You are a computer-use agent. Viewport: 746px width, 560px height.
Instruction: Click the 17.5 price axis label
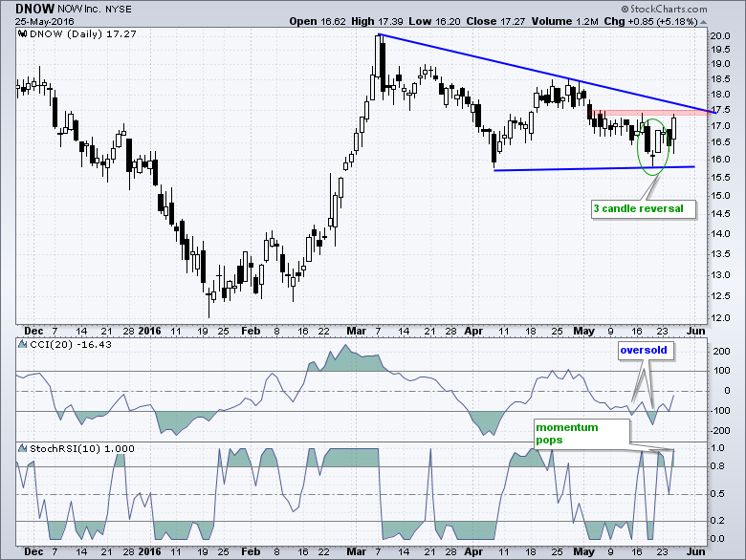[x=720, y=110]
